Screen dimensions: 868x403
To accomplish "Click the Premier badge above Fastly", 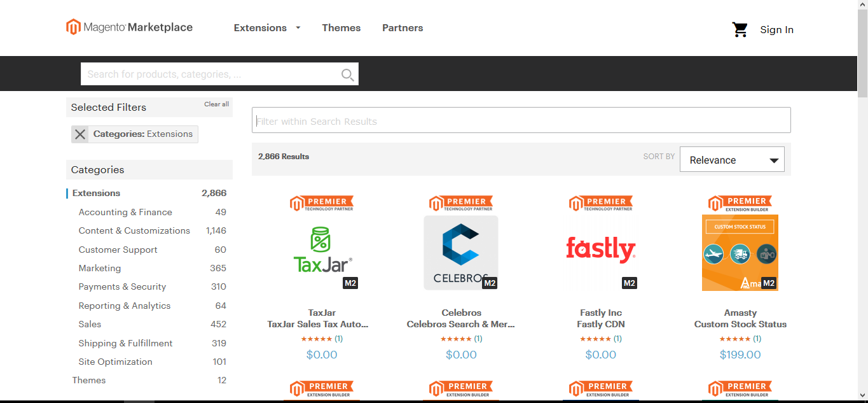I will point(601,203).
